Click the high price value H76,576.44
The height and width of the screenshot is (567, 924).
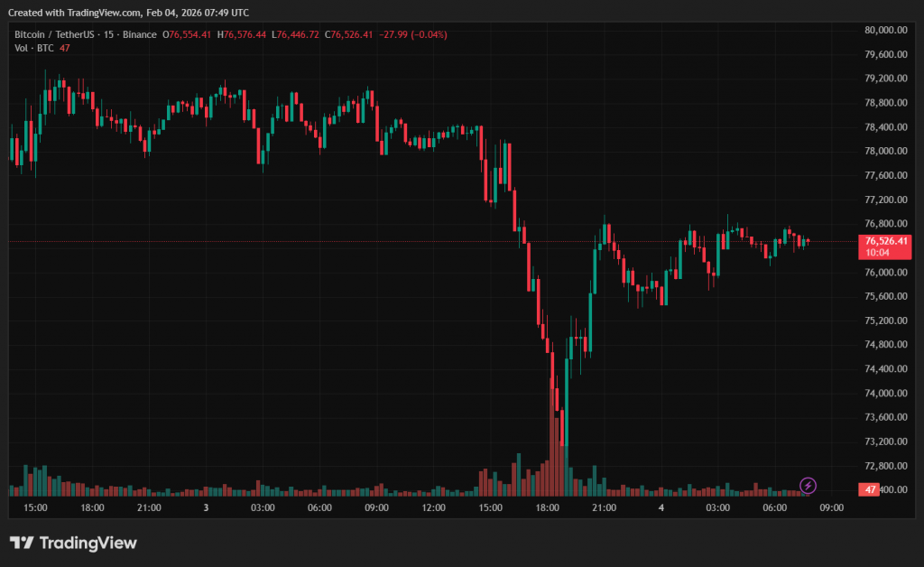click(245, 34)
